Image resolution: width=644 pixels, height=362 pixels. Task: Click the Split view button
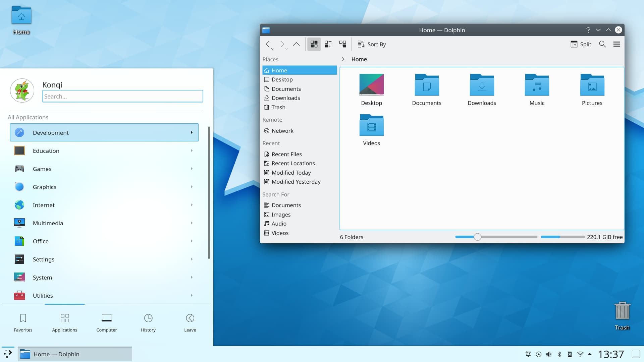(x=580, y=44)
